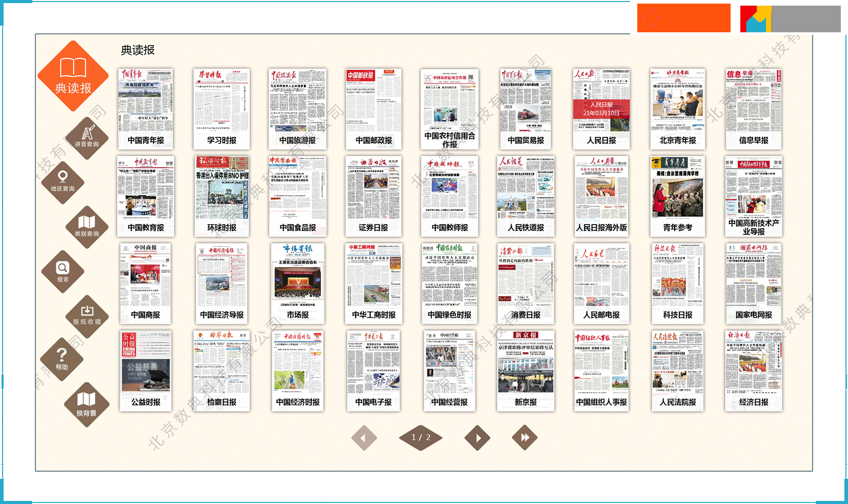Open 拼音查询 pinyin search

tap(87, 137)
